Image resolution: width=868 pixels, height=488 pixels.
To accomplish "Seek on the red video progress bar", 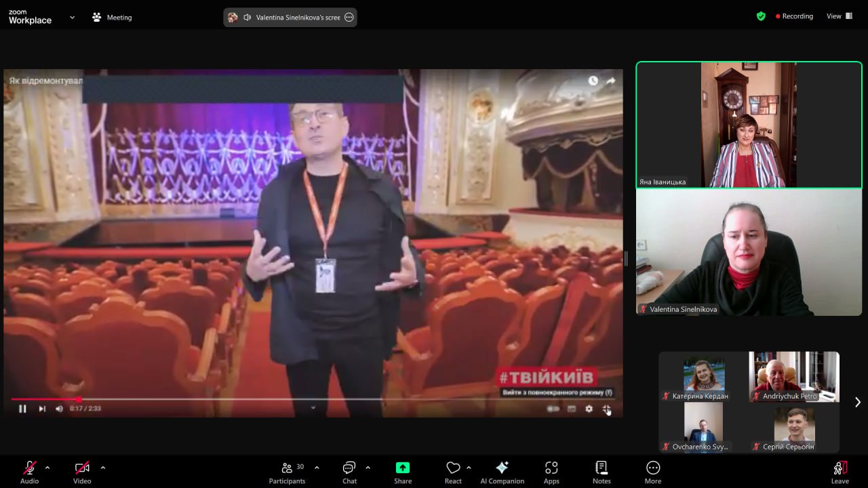I will (x=313, y=399).
